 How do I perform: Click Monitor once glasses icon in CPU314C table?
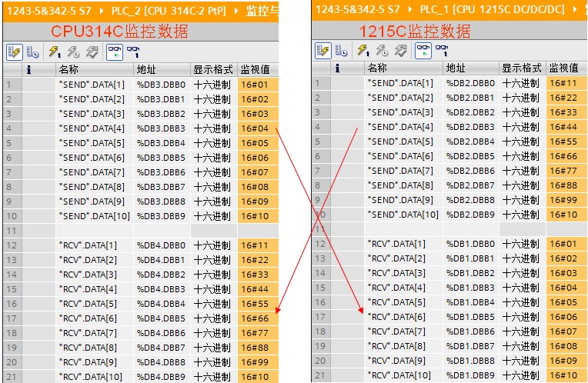pyautogui.click(x=132, y=52)
